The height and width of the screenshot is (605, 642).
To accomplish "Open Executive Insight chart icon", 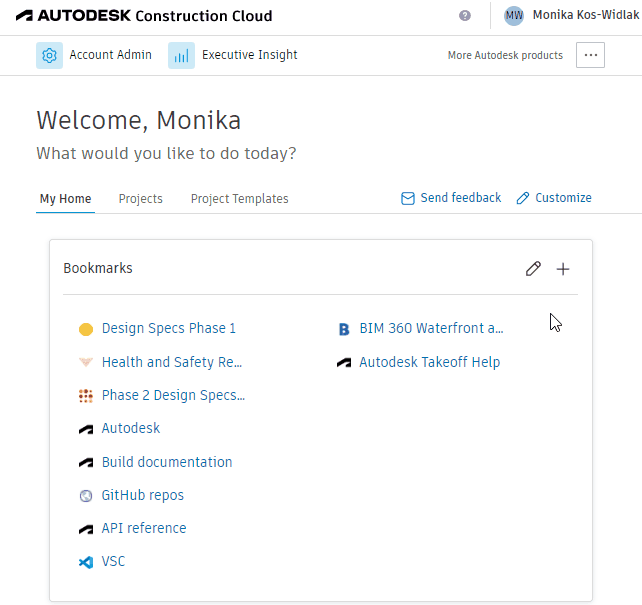I will [x=181, y=55].
